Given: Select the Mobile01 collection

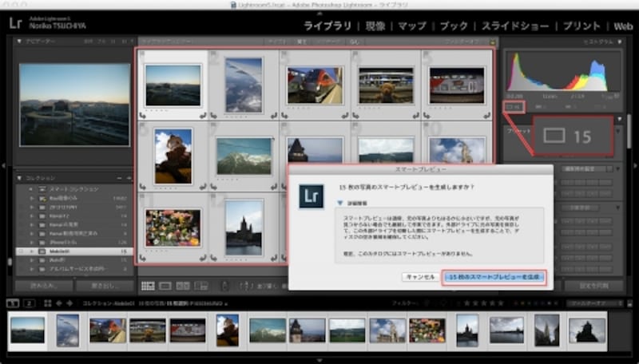Looking at the screenshot, I should (x=73, y=251).
